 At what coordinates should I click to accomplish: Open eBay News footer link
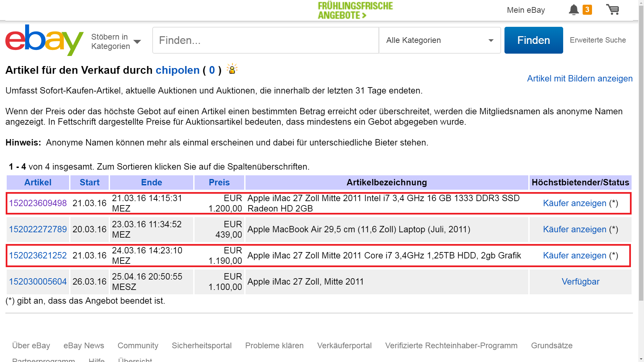coord(84,346)
